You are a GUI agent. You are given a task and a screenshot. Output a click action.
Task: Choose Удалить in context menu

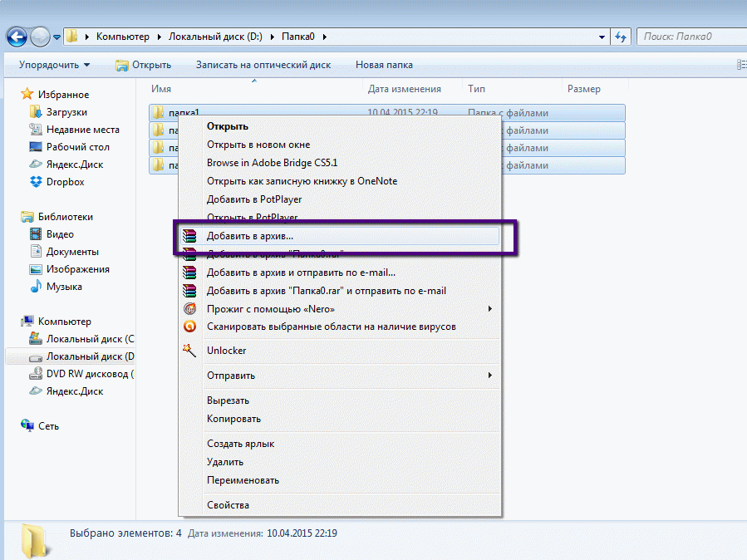click(225, 462)
